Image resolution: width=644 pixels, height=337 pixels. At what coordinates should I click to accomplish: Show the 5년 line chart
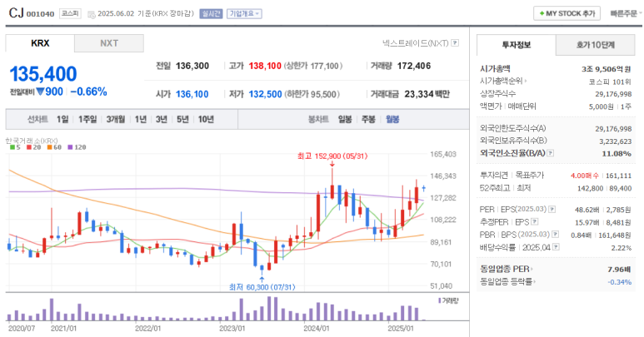tap(182, 119)
